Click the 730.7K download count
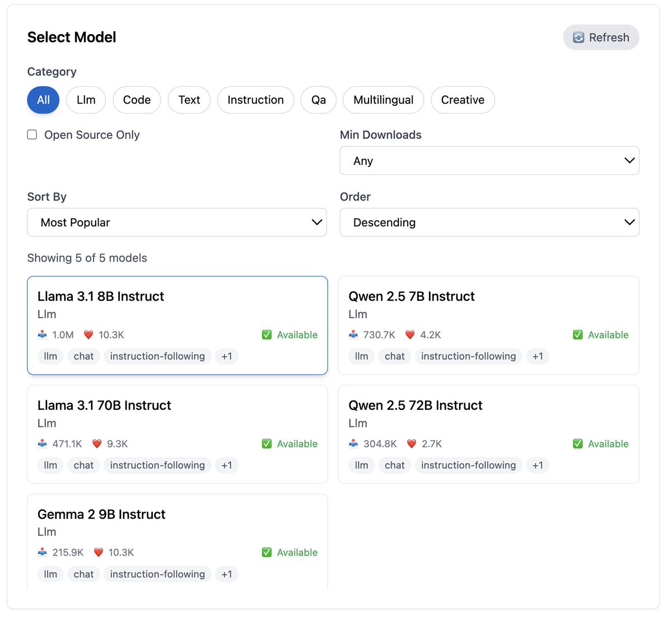The height and width of the screenshot is (621, 672). [x=379, y=335]
